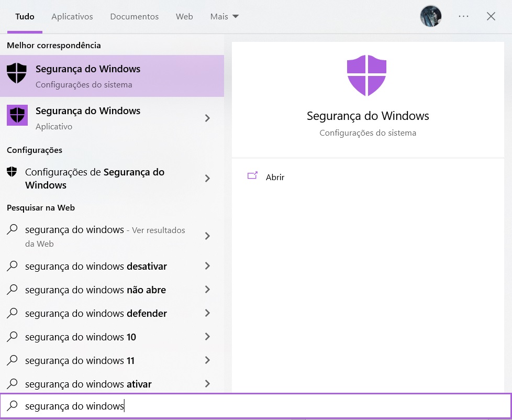Click inside the search text box

click(256, 406)
